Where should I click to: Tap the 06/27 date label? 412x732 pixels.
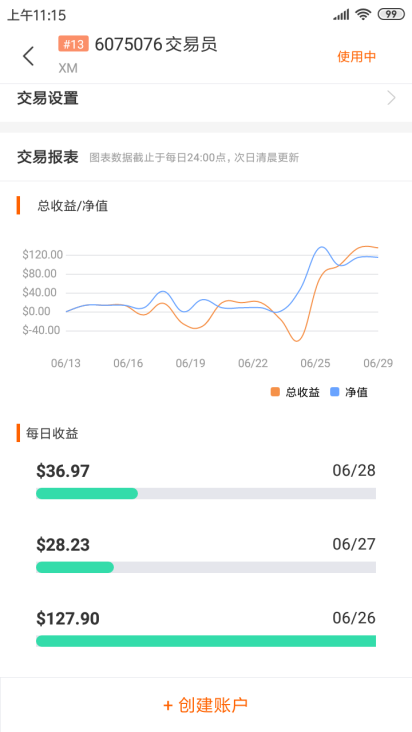click(354, 544)
